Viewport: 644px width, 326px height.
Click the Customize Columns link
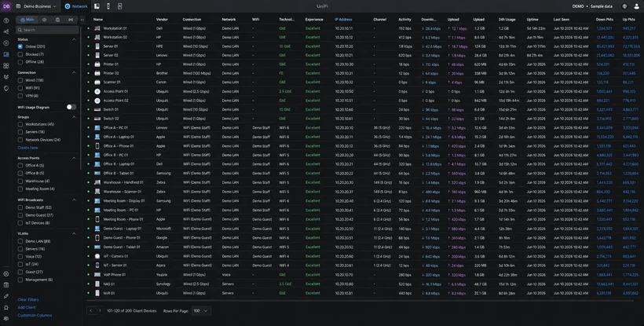point(35,315)
